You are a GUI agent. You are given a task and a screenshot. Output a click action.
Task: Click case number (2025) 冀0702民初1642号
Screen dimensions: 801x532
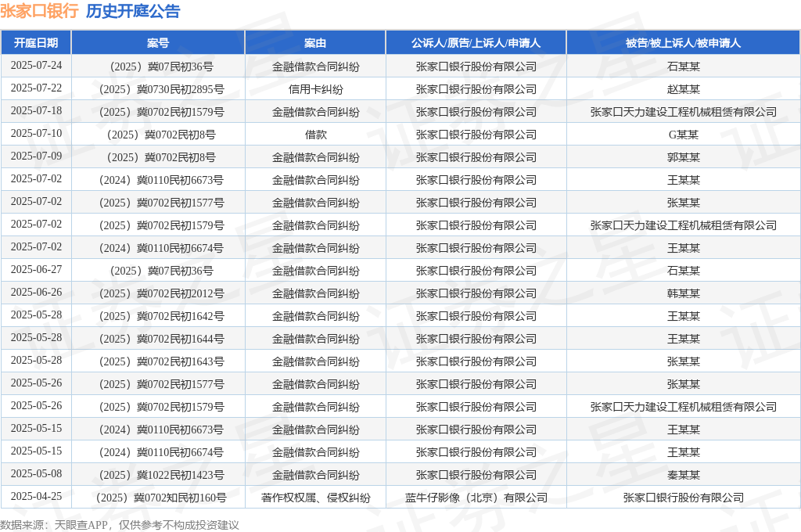(x=161, y=316)
